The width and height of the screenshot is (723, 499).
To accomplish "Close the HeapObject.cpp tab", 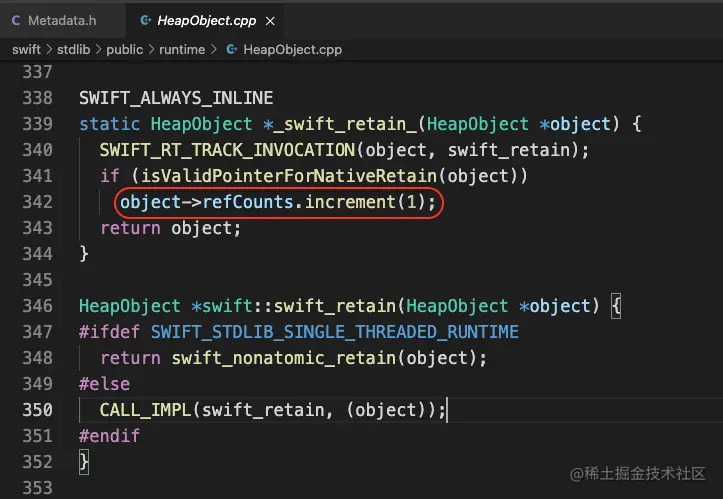I will [270, 21].
